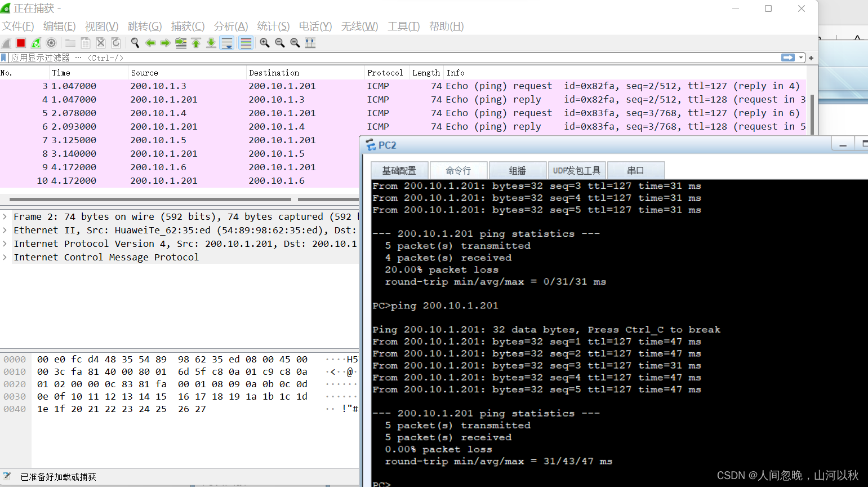The width and height of the screenshot is (868, 487).
Task: Click the find packet magnifier icon
Action: 135,43
